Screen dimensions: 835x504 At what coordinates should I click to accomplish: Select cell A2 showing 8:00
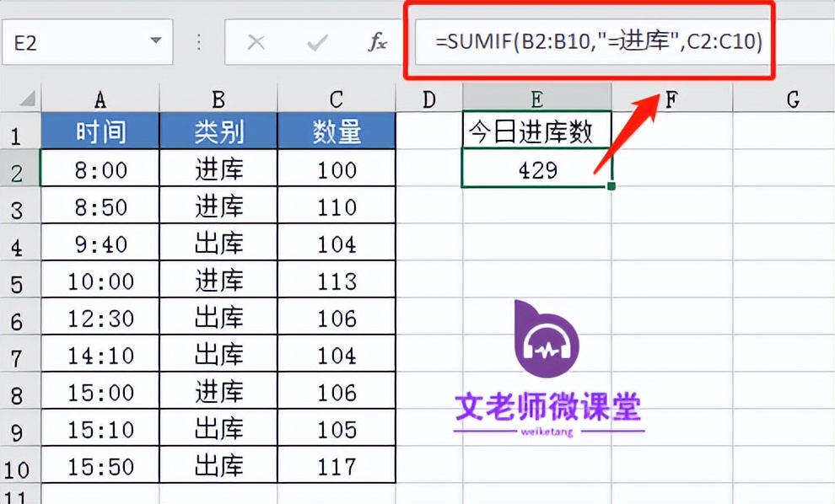coord(100,169)
